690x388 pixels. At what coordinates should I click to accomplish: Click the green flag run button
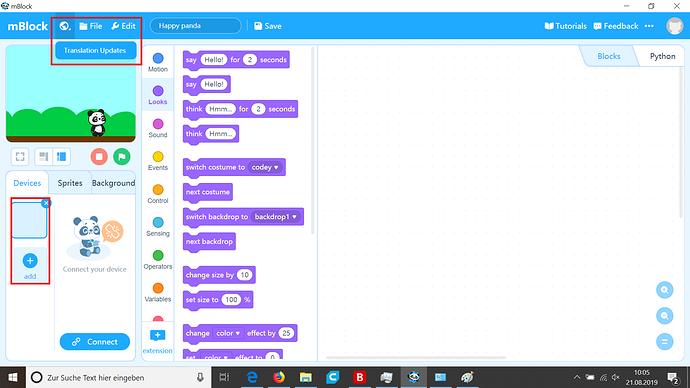(121, 157)
